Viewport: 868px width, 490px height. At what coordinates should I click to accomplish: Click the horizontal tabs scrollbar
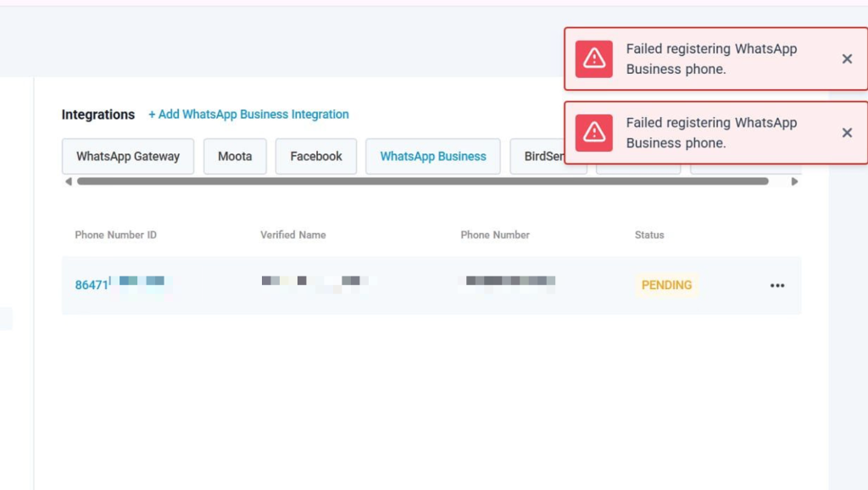pyautogui.click(x=422, y=181)
